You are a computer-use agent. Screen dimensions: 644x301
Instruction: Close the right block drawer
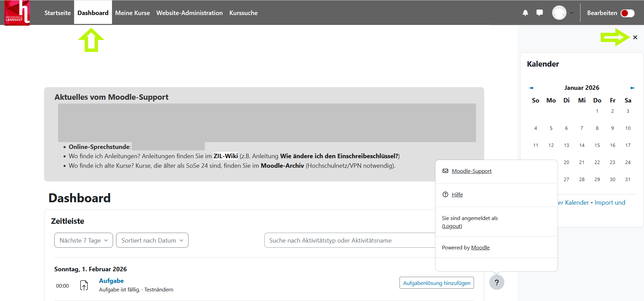(x=635, y=38)
